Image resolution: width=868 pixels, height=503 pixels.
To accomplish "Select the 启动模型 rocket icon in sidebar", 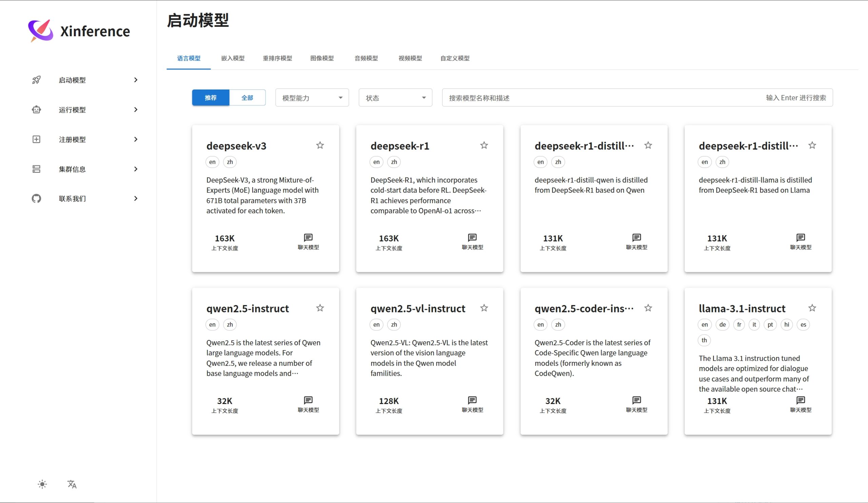I will [36, 80].
